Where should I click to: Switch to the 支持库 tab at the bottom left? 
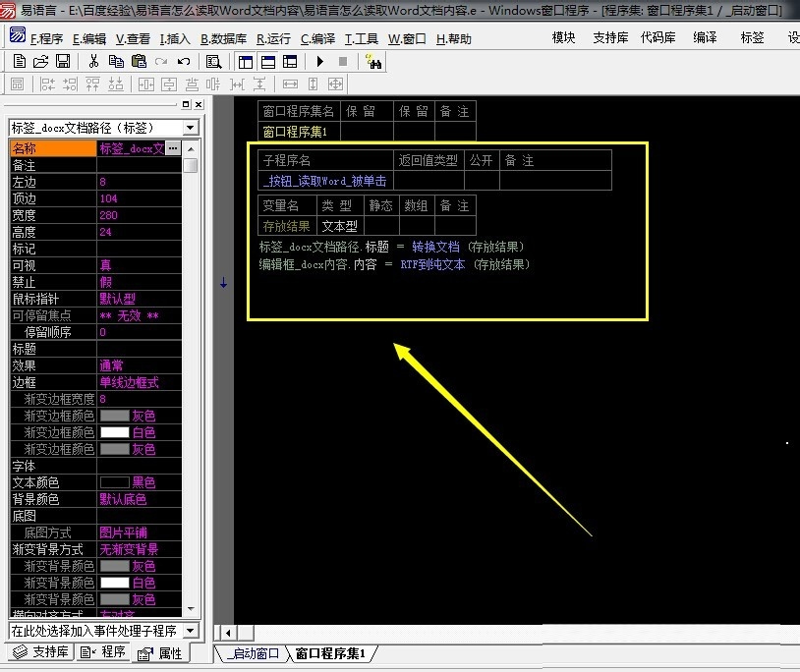click(x=41, y=652)
